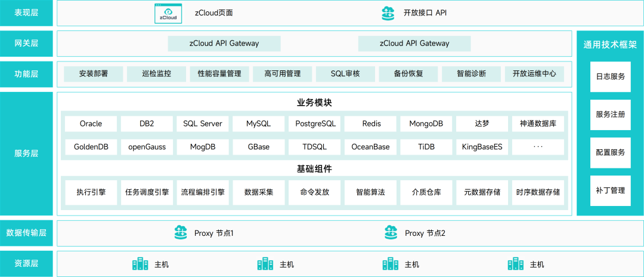Click the second 主机 server icon
The height and width of the screenshot is (277, 644).
265,264
